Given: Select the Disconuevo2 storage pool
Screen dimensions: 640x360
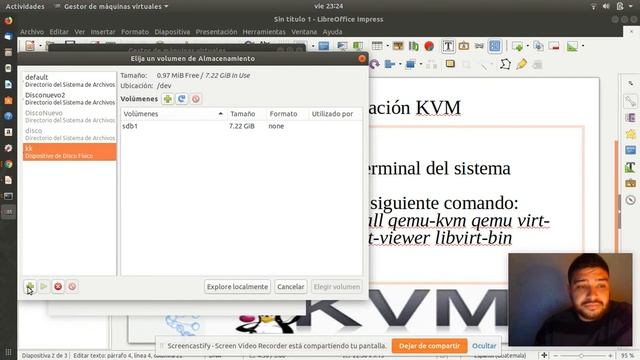Looking at the screenshot, I should (x=69, y=98).
